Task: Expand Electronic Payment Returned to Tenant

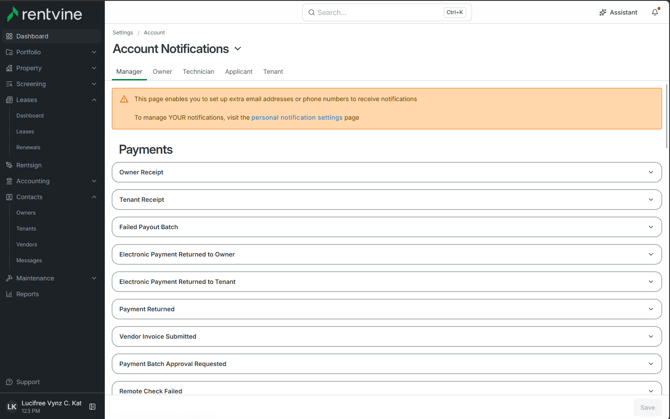Action: click(x=387, y=281)
